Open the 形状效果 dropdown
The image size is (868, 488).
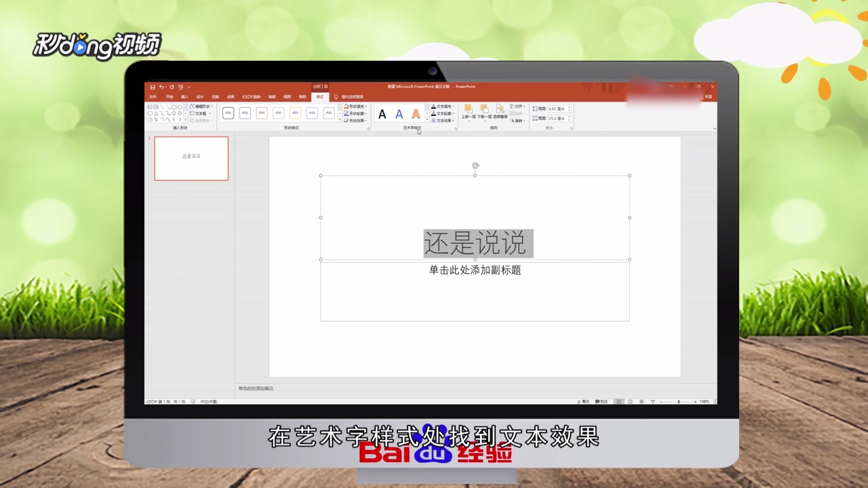[x=355, y=120]
